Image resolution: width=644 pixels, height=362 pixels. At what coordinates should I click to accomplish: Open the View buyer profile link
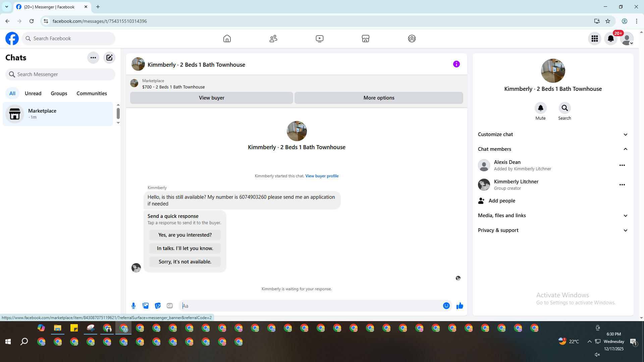[x=322, y=176]
